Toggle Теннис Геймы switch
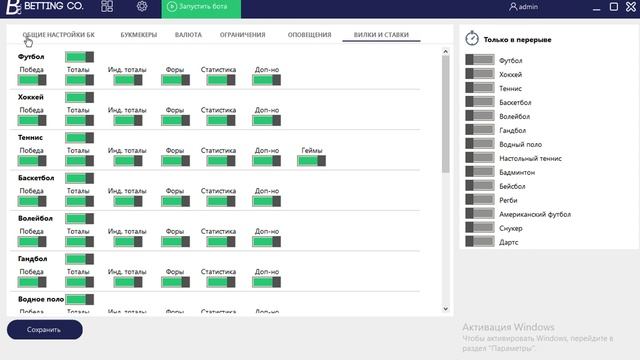The height and width of the screenshot is (360, 640). pos(311,161)
